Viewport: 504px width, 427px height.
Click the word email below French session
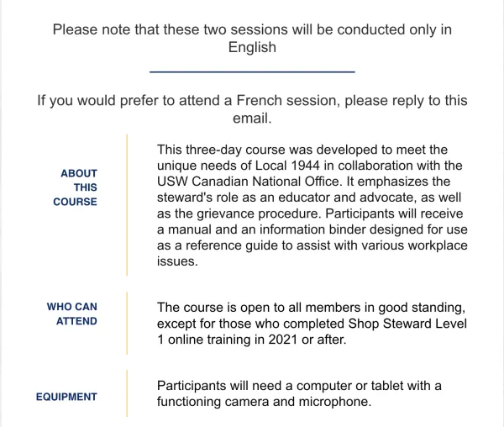tap(252, 119)
